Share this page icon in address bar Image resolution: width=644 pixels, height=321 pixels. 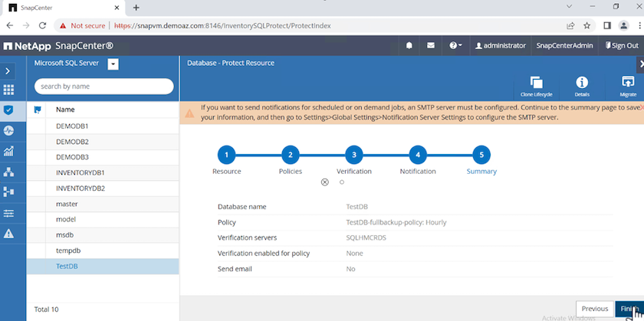570,25
